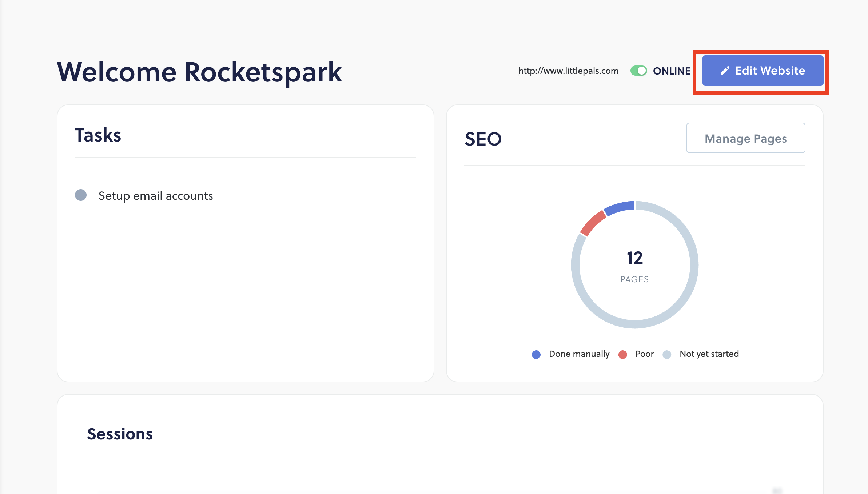
Task: Click the SEO card heading
Action: (x=483, y=139)
